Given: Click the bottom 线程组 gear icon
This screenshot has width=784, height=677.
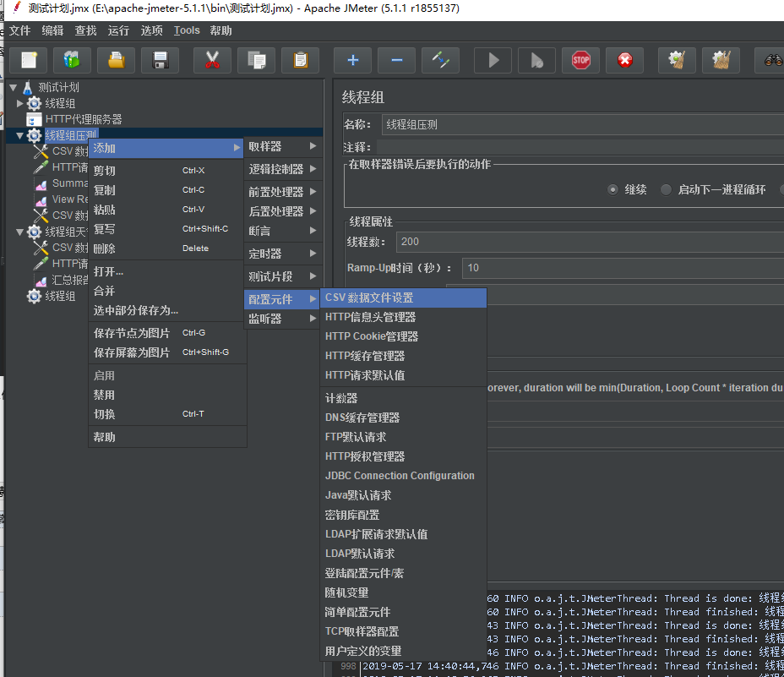Looking at the screenshot, I should coord(34,296).
